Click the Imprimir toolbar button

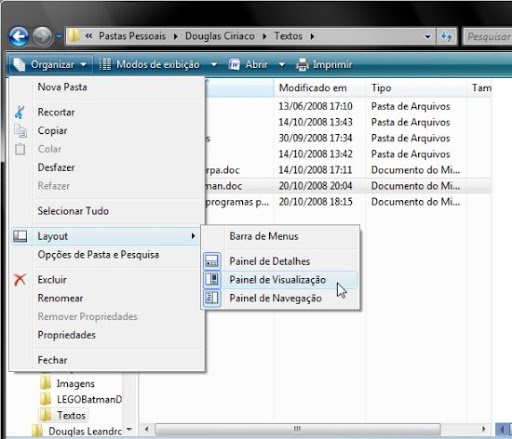pos(324,64)
